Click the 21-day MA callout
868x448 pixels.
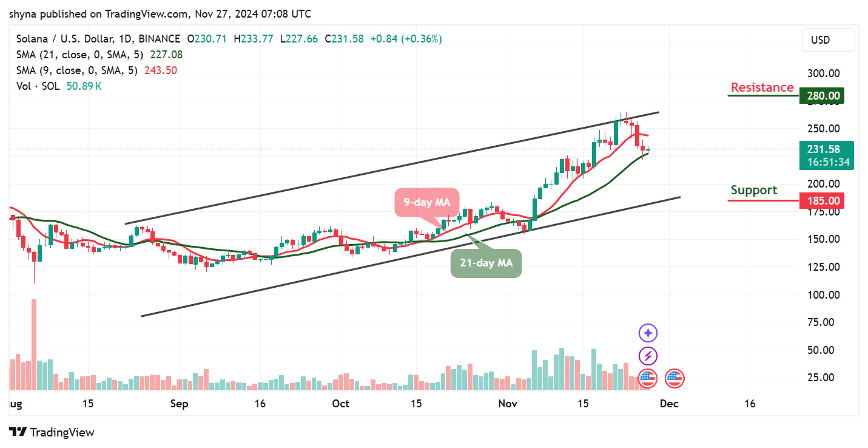(486, 263)
